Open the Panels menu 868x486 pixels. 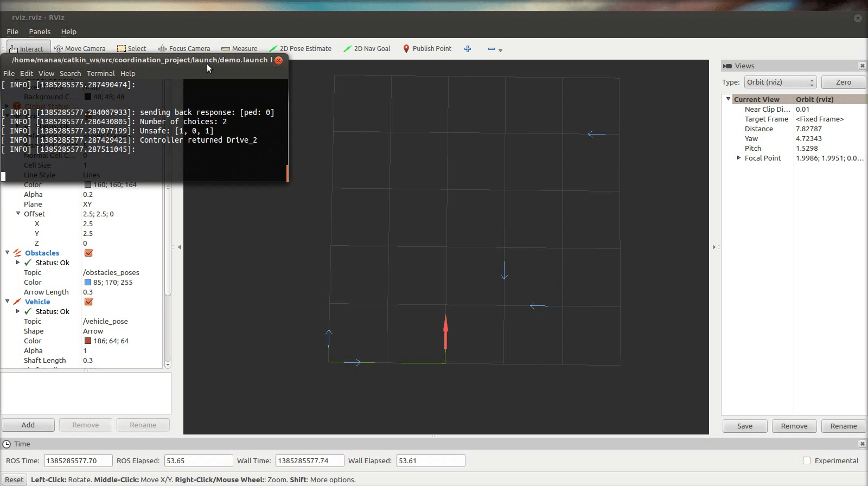coord(40,32)
